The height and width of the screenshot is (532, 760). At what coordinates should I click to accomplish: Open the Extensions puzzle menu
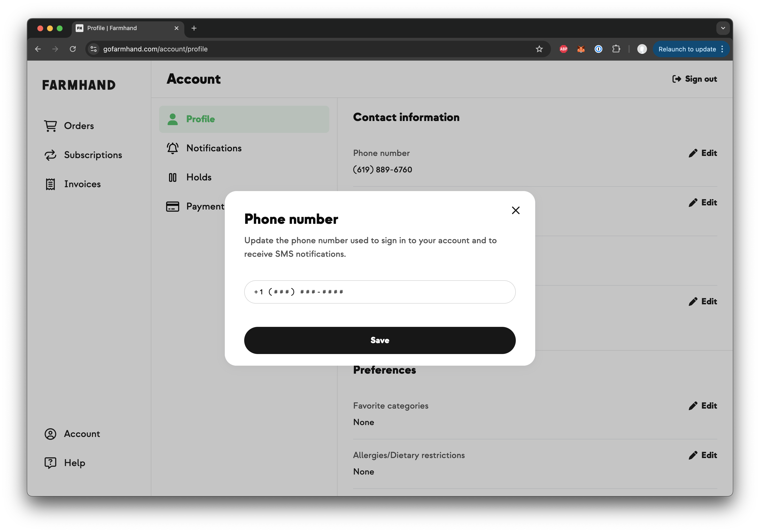pyautogui.click(x=616, y=49)
